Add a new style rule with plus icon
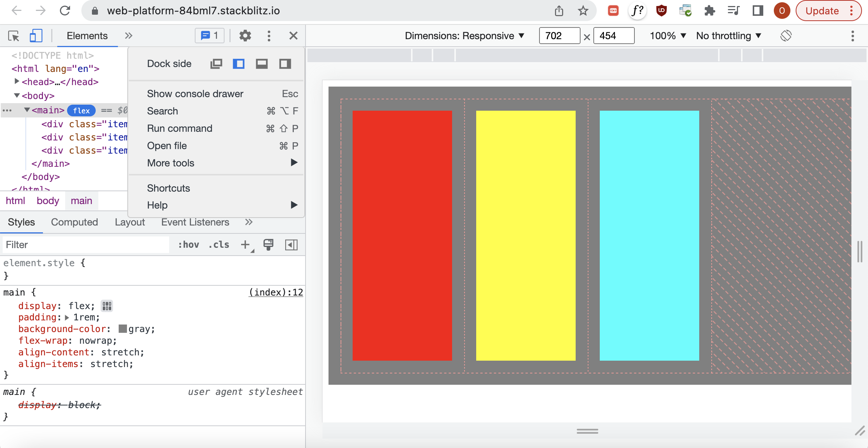The width and height of the screenshot is (868, 448). (246, 245)
